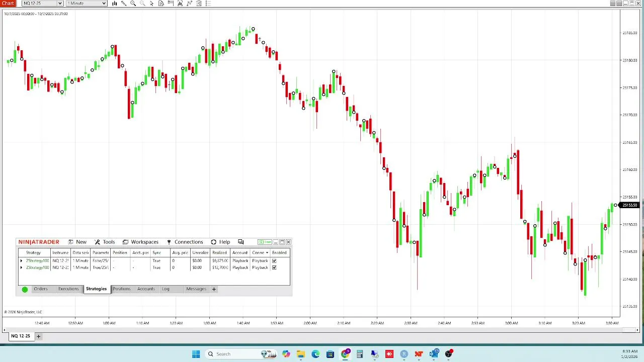Click the green connection status circle
644x362 pixels.
(25, 289)
